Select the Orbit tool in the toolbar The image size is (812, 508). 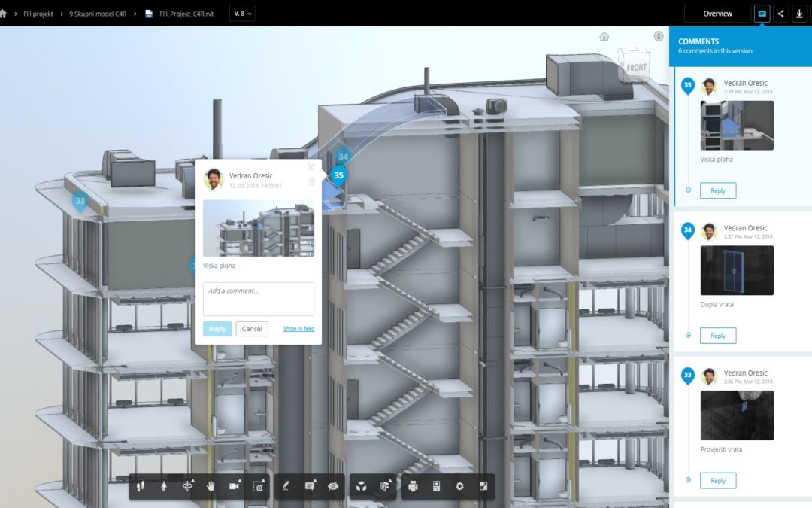[x=188, y=487]
